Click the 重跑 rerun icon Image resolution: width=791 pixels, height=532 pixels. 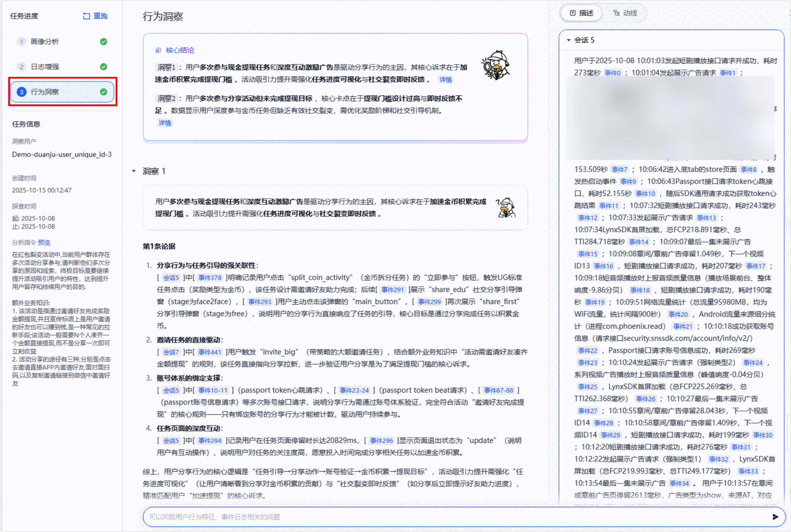point(86,16)
